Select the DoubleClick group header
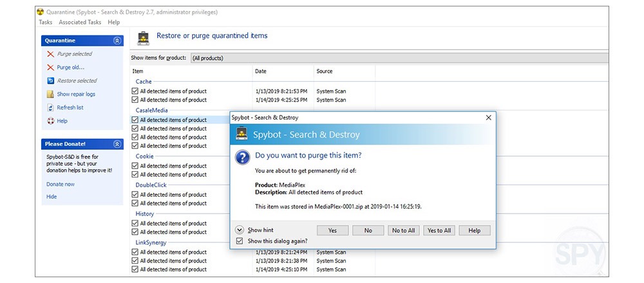Image resolution: width=644 pixels, height=283 pixels. coord(150,185)
